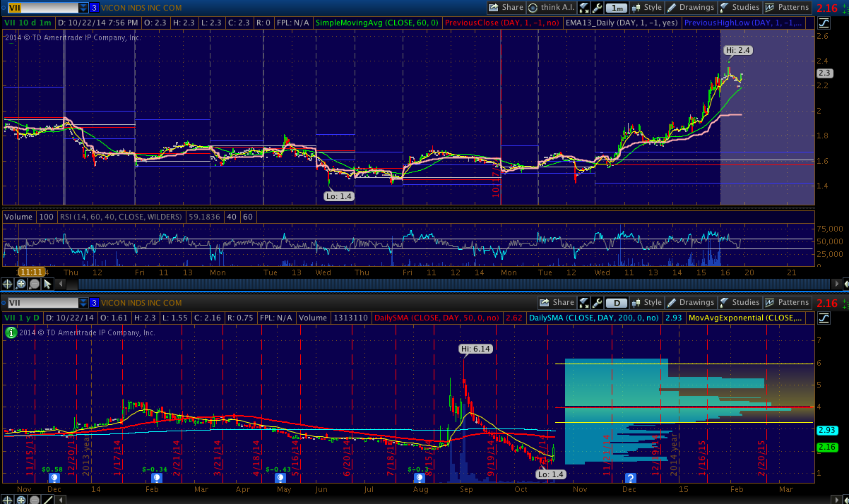Open the Patterns menu in lower chart
This screenshot has width=849, height=504.
pyautogui.click(x=787, y=303)
